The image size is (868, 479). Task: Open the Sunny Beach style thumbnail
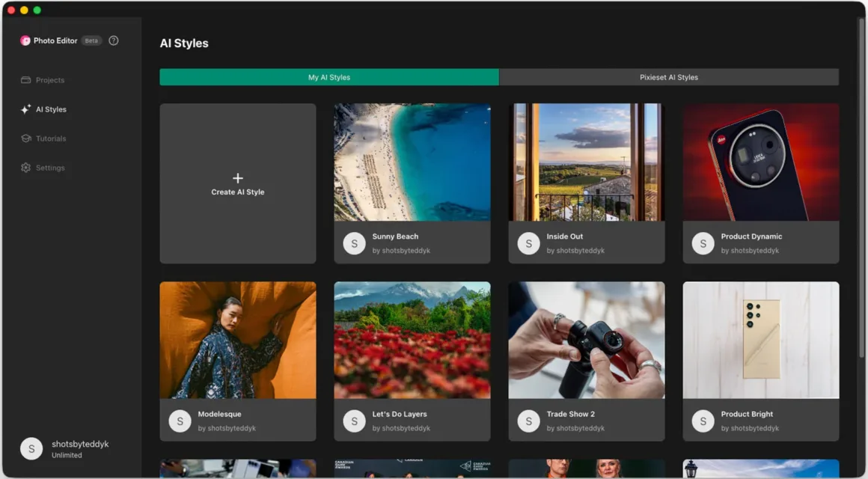coord(412,162)
